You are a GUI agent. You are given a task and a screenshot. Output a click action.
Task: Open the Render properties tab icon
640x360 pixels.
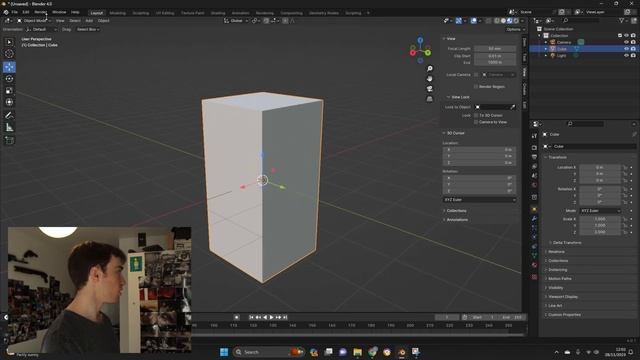pos(534,147)
